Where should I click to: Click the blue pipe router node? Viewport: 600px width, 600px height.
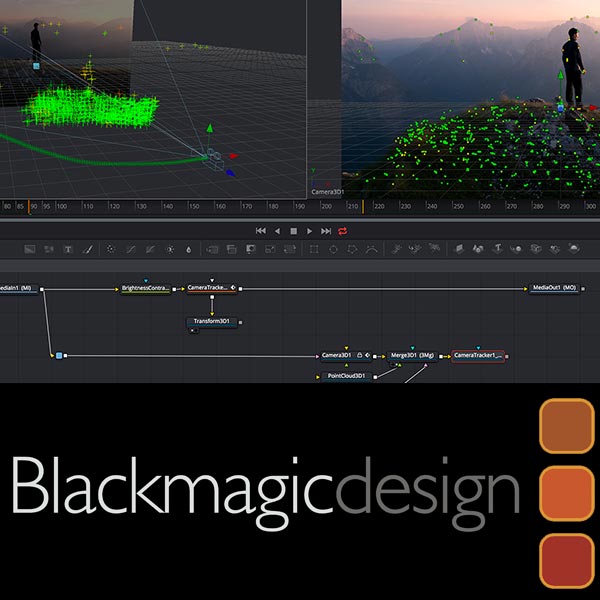pyautogui.click(x=59, y=356)
